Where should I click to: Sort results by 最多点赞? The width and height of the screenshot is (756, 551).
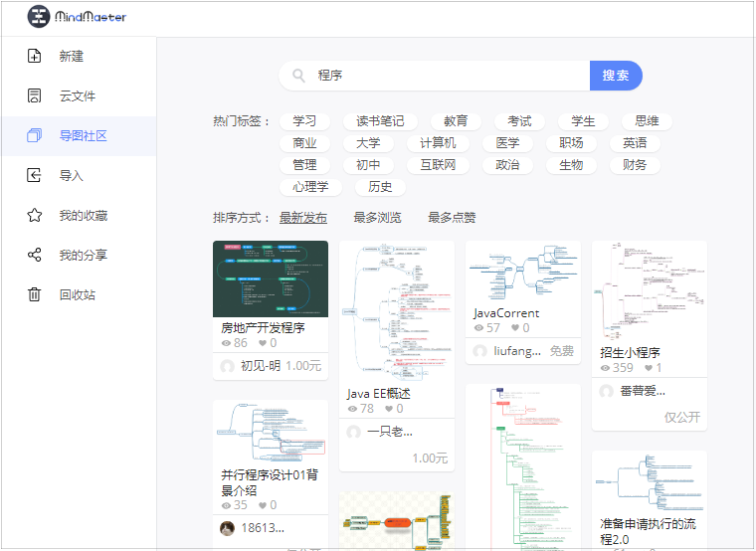click(452, 218)
